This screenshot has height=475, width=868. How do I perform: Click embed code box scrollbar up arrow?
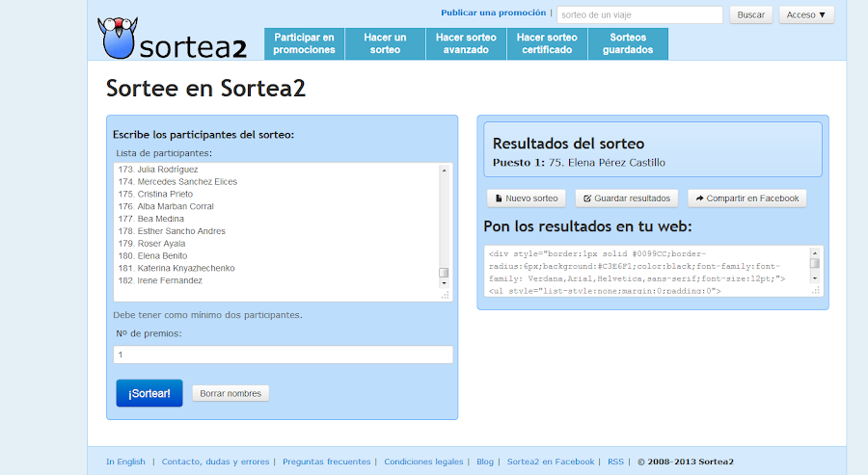(x=814, y=252)
